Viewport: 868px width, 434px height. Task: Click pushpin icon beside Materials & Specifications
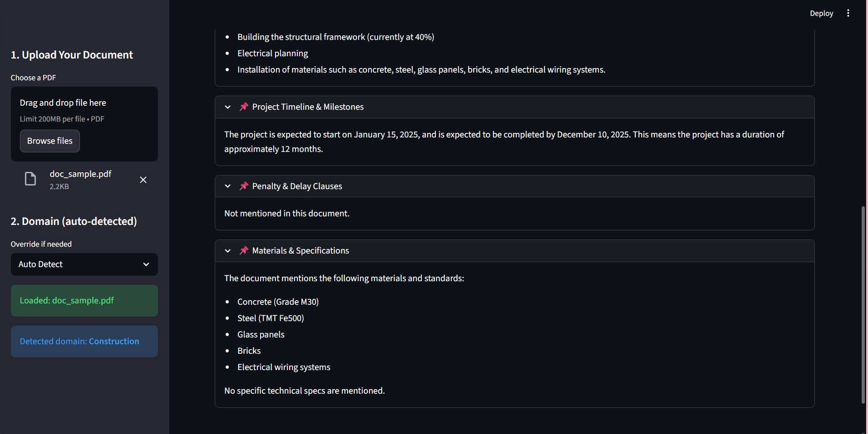point(244,250)
